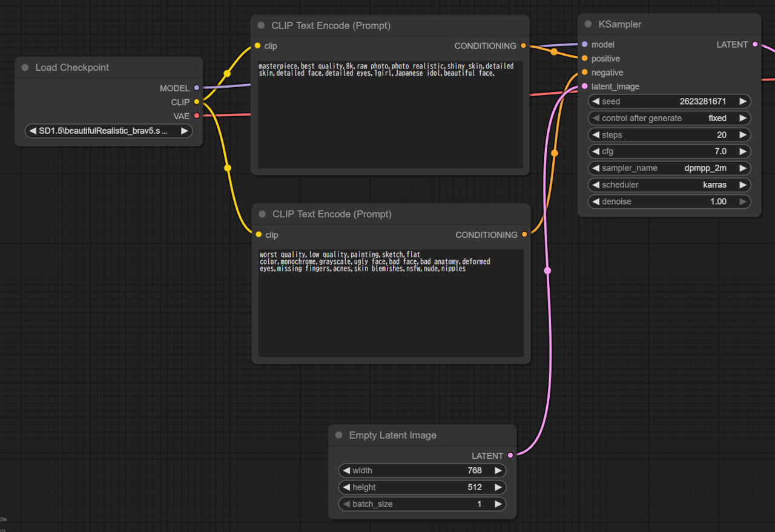Click the negative input port on KSampler
The width and height of the screenshot is (775, 532).
584,73
